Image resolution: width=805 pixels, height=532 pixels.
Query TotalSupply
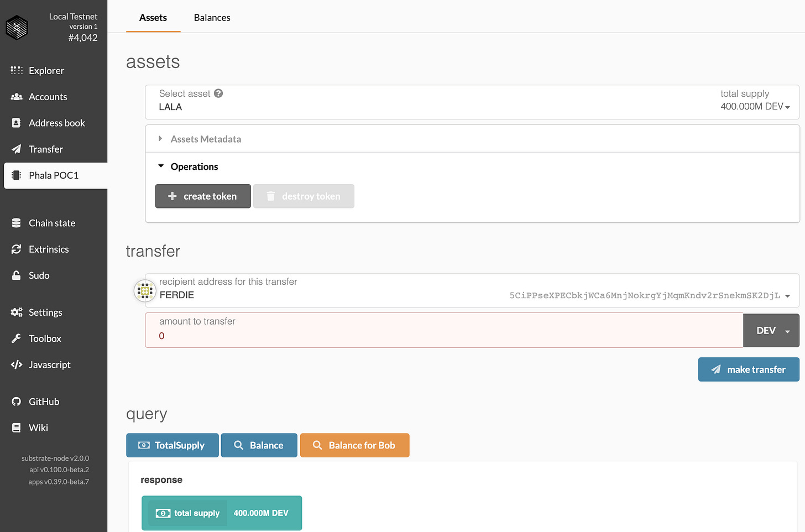[172, 445]
